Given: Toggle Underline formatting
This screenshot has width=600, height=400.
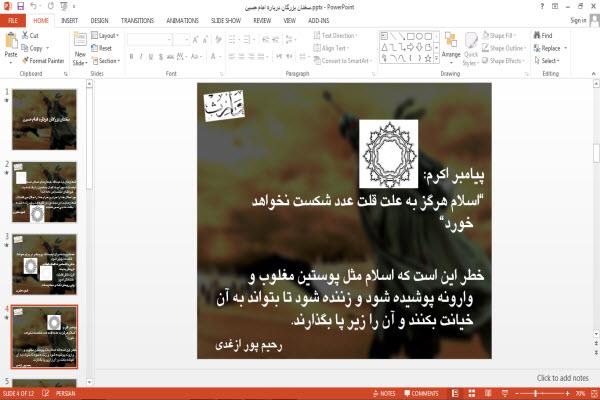Looking at the screenshot, I should pos(151,57).
